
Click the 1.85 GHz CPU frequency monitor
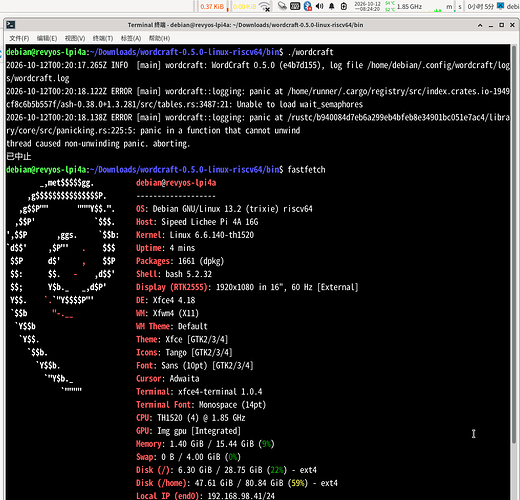tap(409, 6)
